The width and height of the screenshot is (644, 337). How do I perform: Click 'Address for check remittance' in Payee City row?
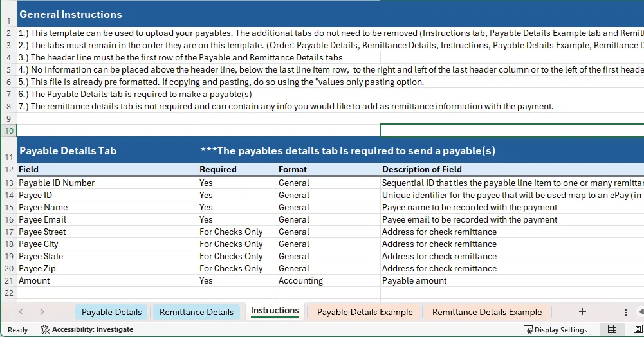[x=512, y=244]
